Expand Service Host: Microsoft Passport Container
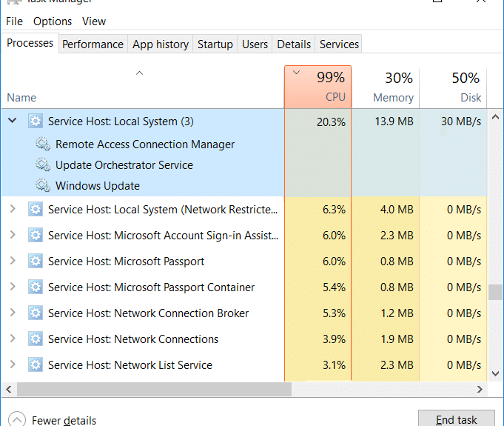 12,287
